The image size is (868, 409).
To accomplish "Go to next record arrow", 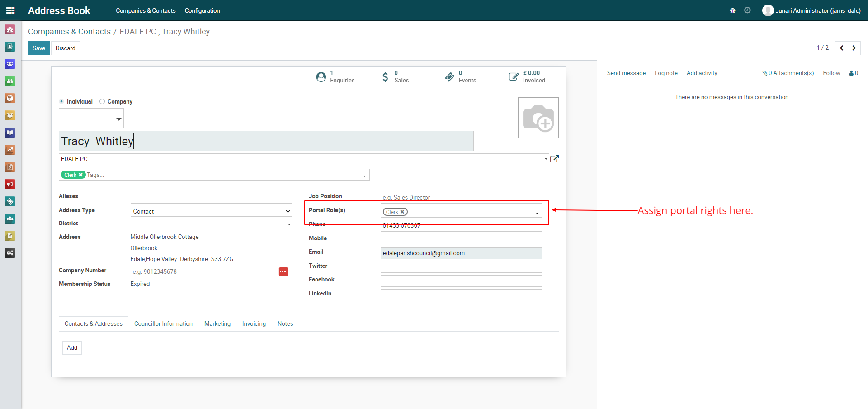I will coord(854,48).
